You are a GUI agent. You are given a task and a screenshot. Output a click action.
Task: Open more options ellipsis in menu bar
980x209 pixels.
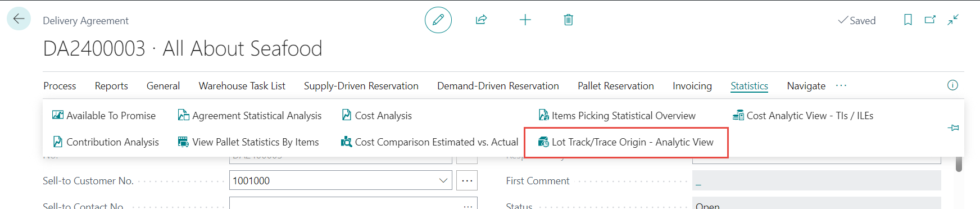click(841, 85)
